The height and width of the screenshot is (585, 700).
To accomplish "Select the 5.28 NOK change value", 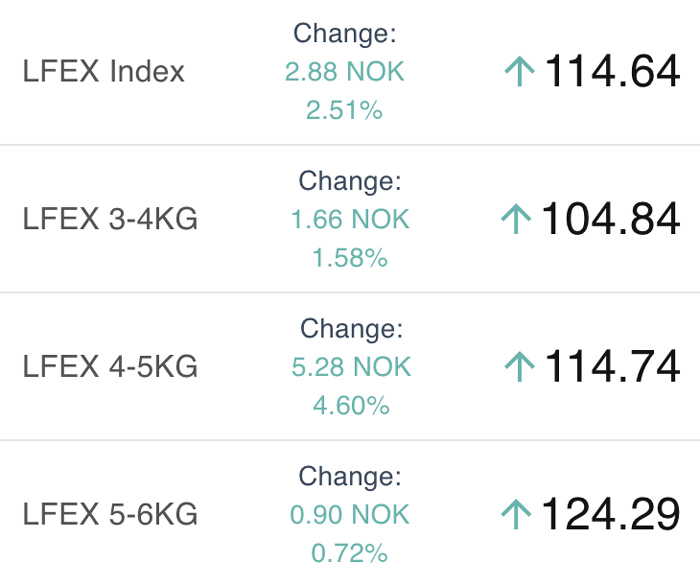I will (x=351, y=367).
